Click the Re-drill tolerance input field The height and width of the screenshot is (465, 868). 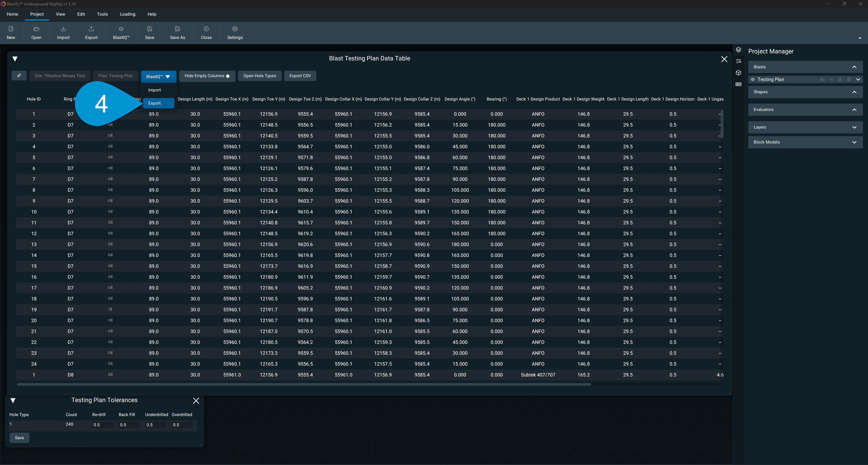click(103, 425)
